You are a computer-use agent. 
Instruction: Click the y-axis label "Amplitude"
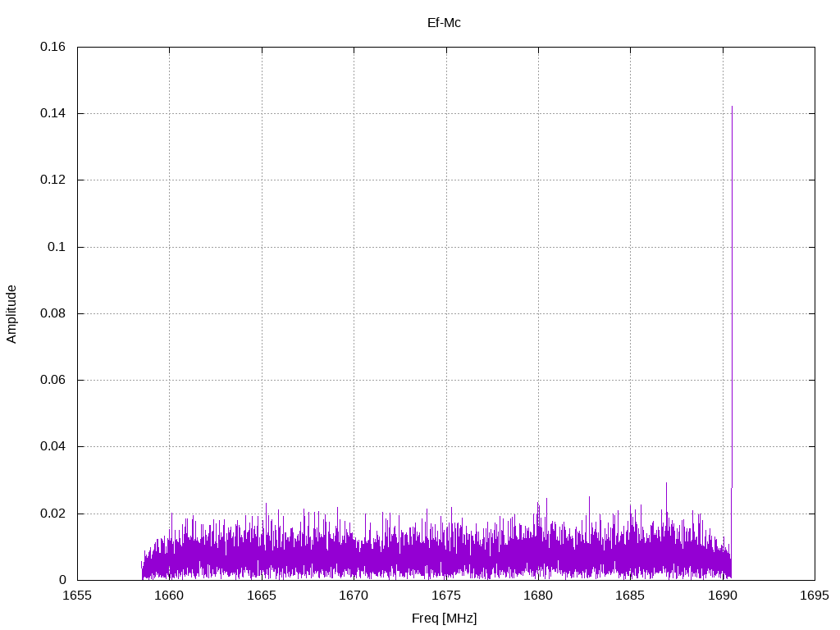(11, 314)
